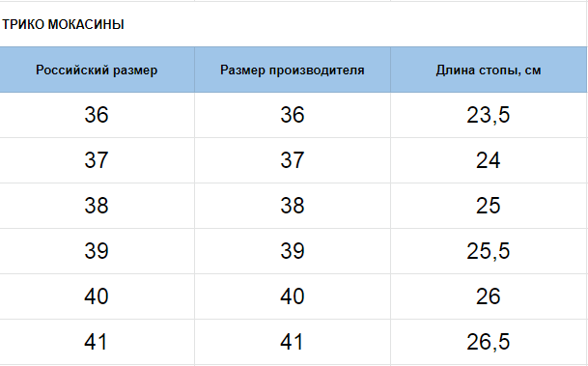Click manufacturer size cell with value 41
The width and height of the screenshot is (588, 366).
click(293, 342)
